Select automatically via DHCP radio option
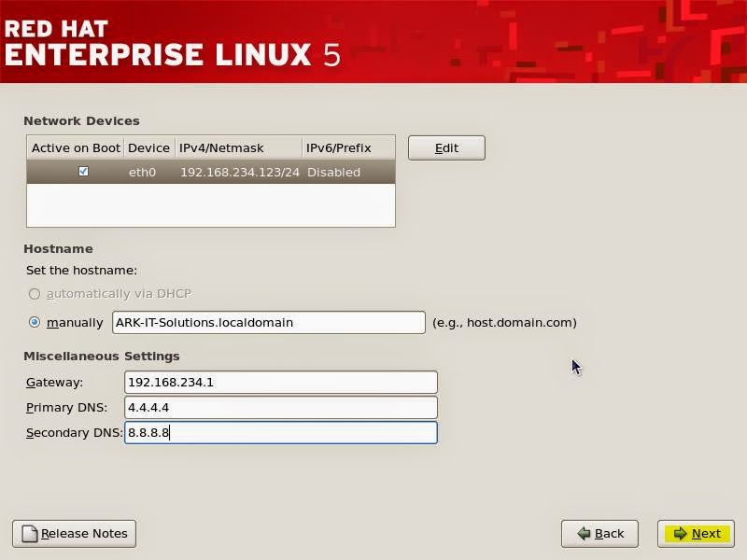747x560 pixels. 35,294
